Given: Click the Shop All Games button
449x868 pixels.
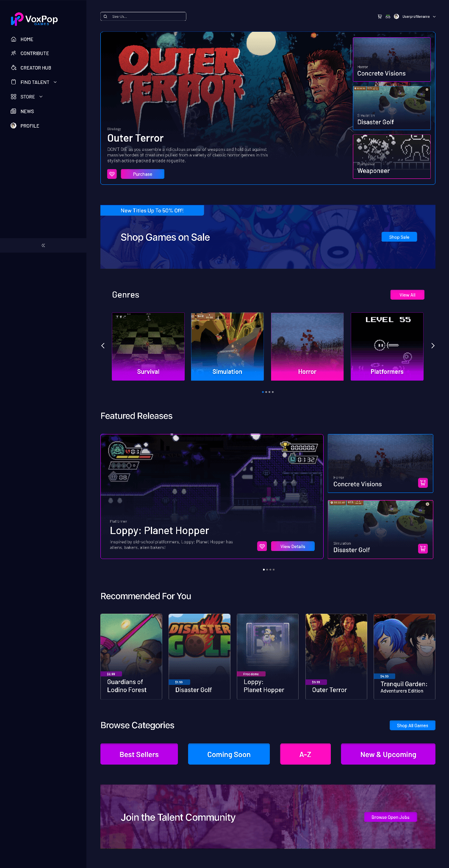Looking at the screenshot, I should [413, 726].
